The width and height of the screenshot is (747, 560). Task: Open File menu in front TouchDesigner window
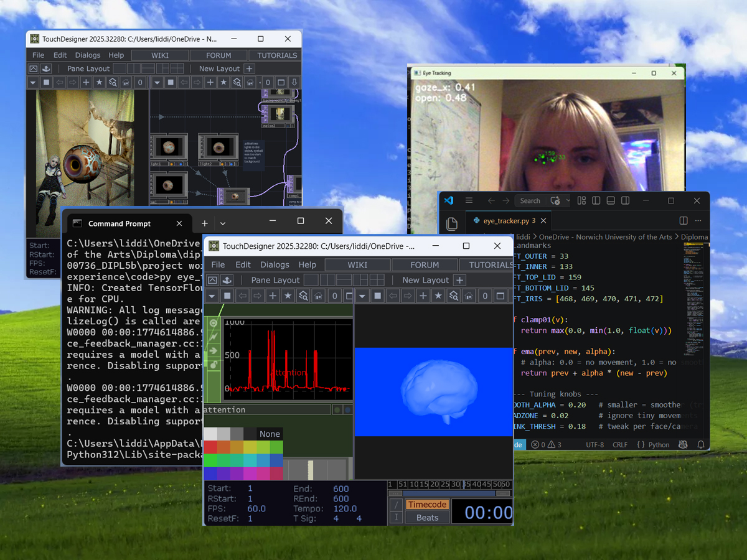(218, 264)
